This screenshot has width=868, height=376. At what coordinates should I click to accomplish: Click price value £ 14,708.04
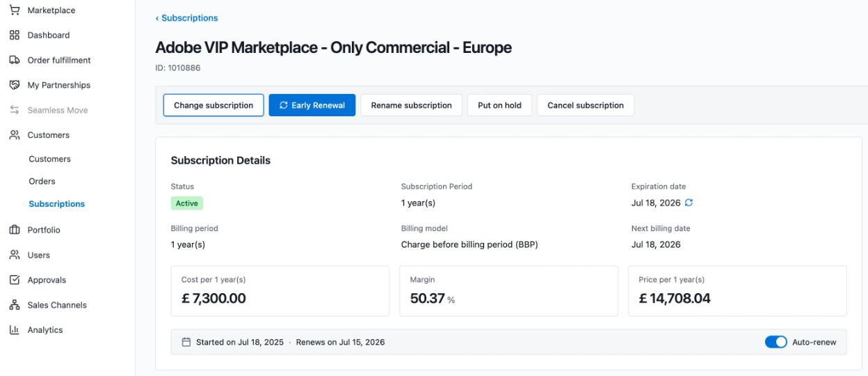[675, 299]
